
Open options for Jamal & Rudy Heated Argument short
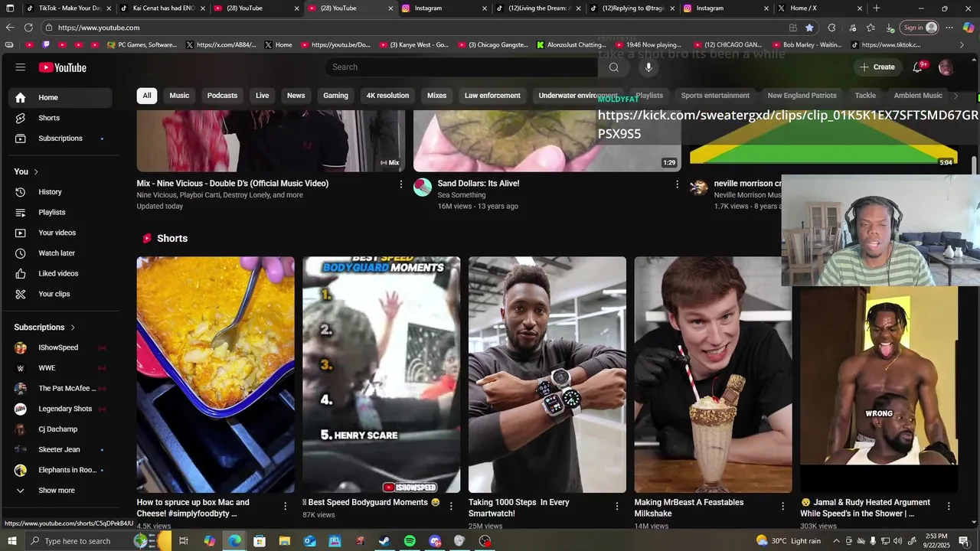click(x=949, y=506)
